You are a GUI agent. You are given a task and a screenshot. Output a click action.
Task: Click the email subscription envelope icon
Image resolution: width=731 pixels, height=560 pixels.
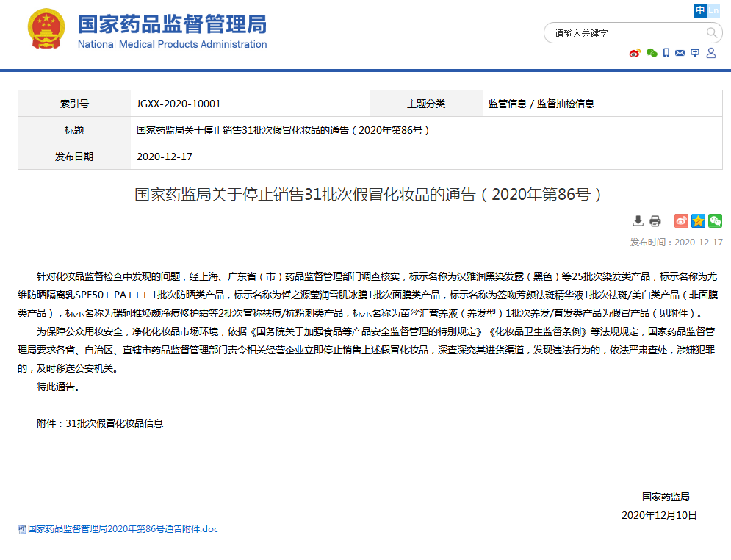click(x=680, y=53)
